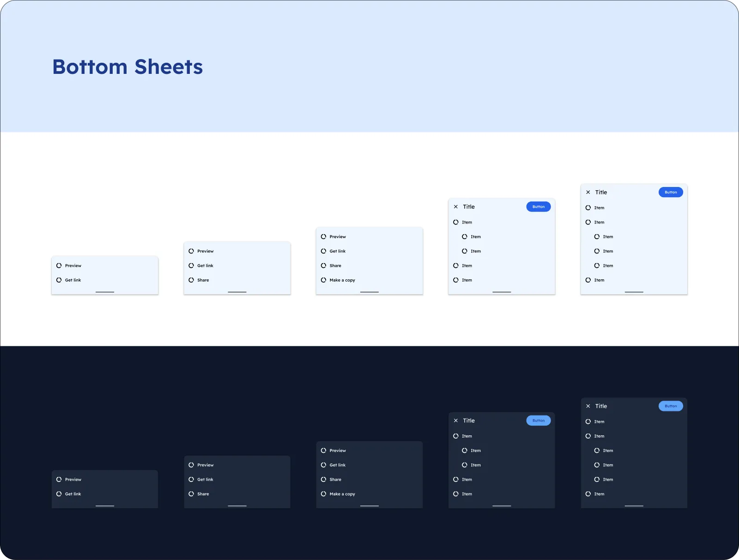Click the Share icon in the dark three-item sheet
This screenshot has width=739, height=560.
(191, 494)
